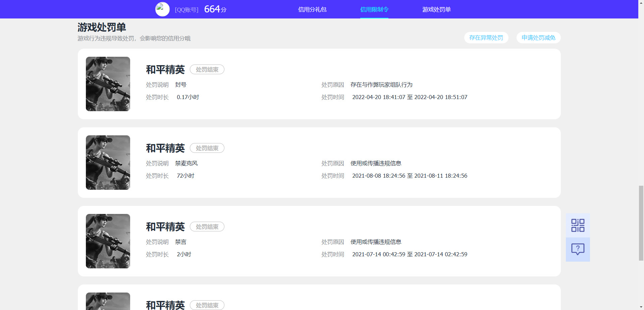This screenshot has height=310, width=644.
Task: Click the scrollbar up arrow
Action: (x=641, y=3)
